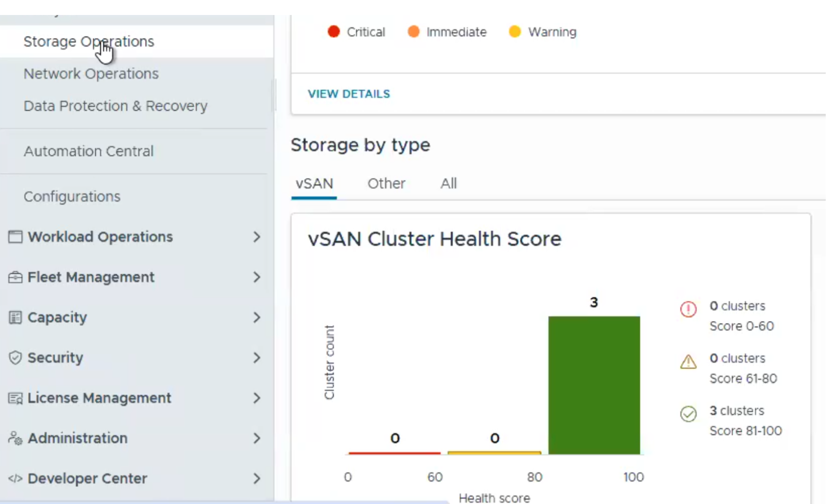Expand the Capacity section chevron

(x=257, y=317)
